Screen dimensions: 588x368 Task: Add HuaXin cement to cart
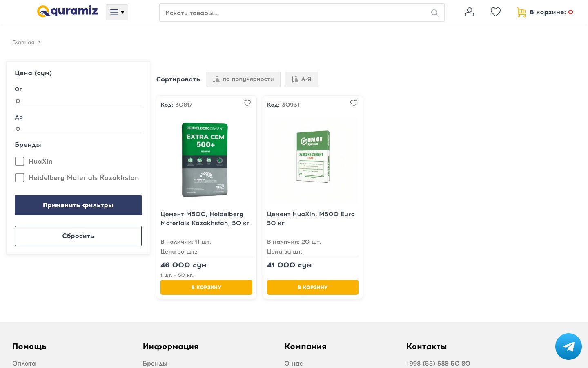[x=313, y=287]
